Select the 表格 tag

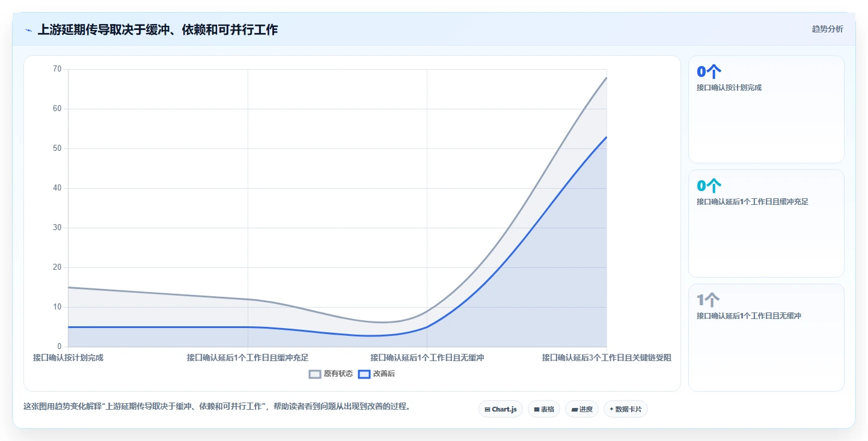pyautogui.click(x=544, y=409)
